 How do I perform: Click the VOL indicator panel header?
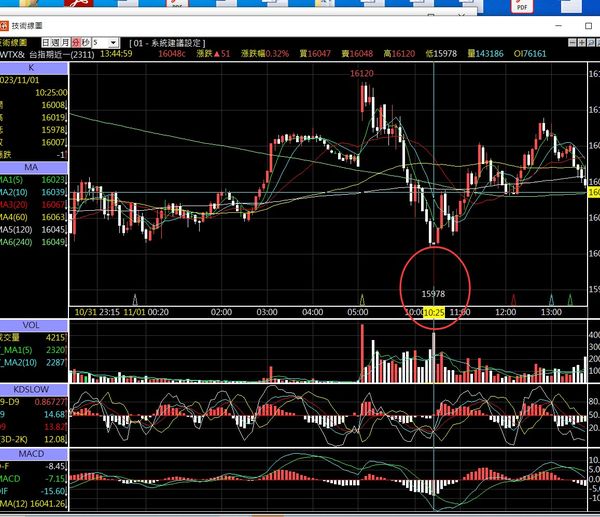click(33, 325)
